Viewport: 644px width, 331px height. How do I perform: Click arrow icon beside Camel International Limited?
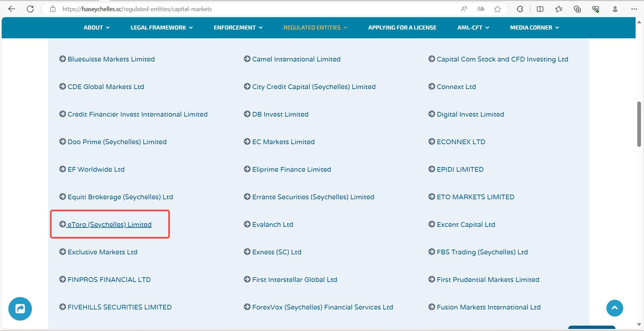pos(247,59)
